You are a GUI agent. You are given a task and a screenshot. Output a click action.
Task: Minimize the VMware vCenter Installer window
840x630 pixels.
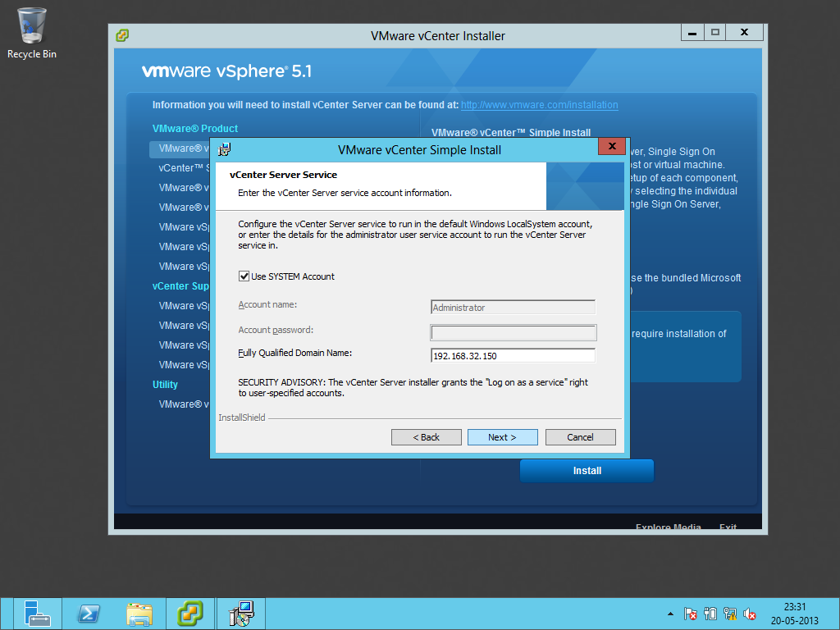[692, 32]
